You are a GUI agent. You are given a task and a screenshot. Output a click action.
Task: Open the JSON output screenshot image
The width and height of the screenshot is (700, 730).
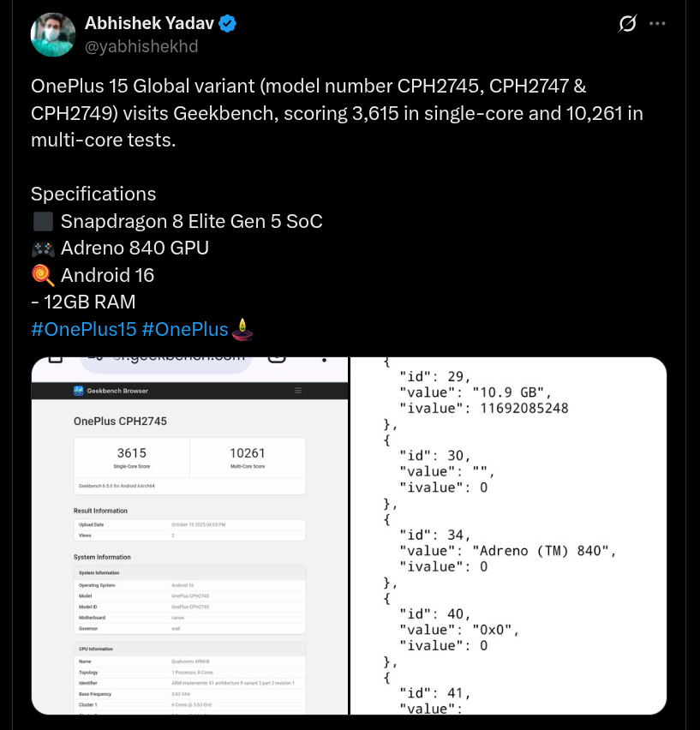tap(509, 536)
